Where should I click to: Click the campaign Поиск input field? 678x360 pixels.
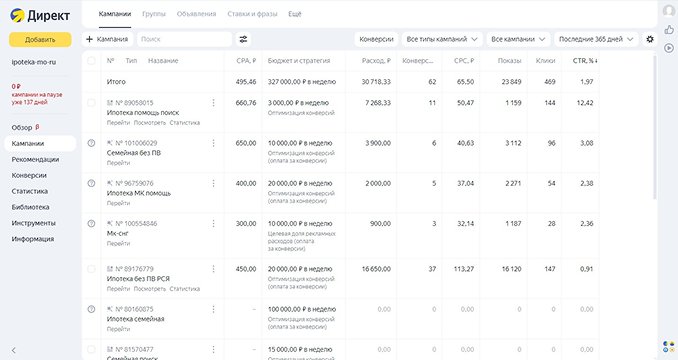click(185, 39)
